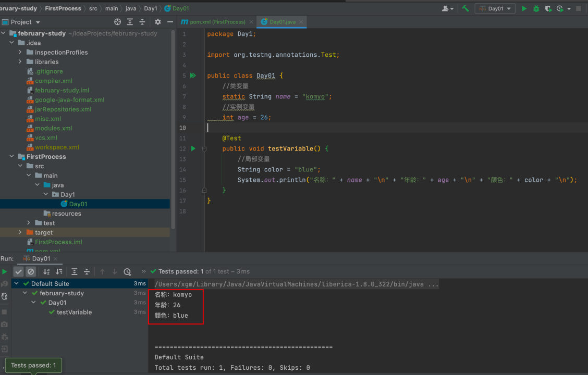Select testVariable test result
This screenshot has width=588, height=375.
(x=74, y=312)
